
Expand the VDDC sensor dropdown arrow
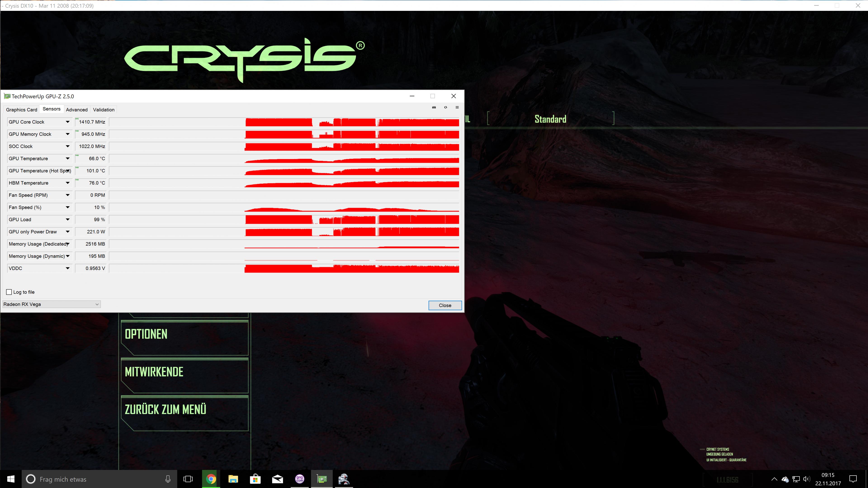click(67, 269)
